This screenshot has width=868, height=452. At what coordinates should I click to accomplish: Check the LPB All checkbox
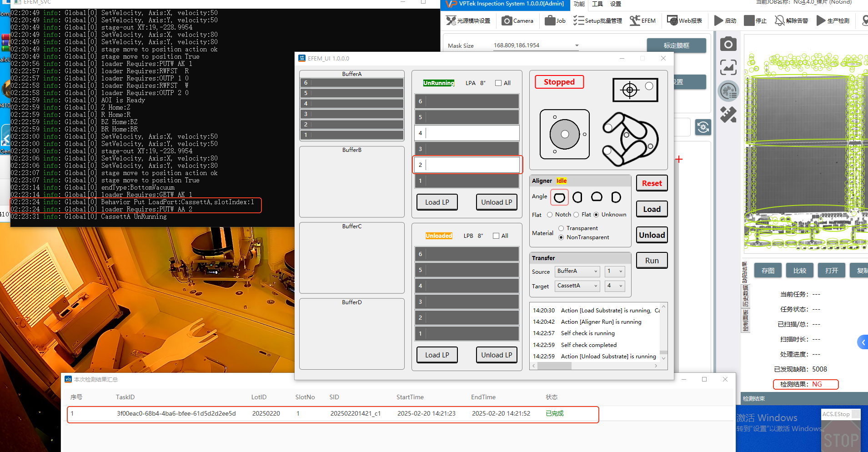[x=496, y=236]
